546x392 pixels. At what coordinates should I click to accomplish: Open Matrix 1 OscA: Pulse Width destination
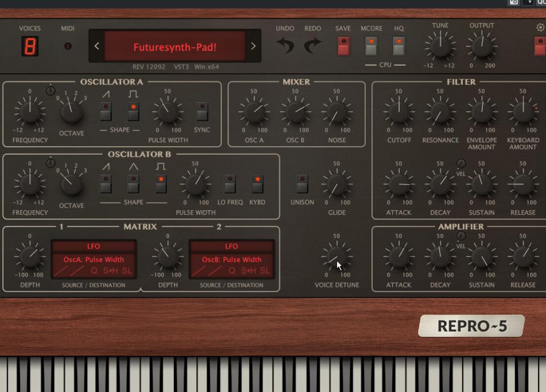[93, 259]
